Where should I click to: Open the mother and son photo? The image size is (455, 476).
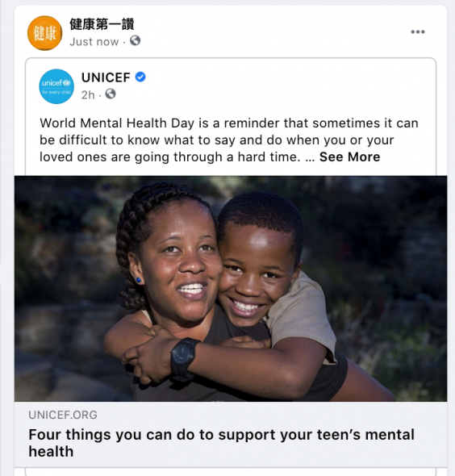pos(231,288)
